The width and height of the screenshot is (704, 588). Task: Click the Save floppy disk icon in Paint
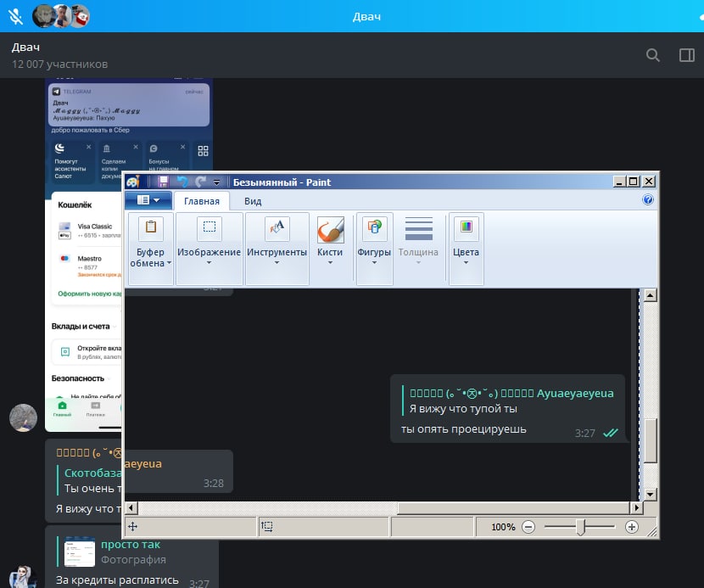[x=163, y=182]
